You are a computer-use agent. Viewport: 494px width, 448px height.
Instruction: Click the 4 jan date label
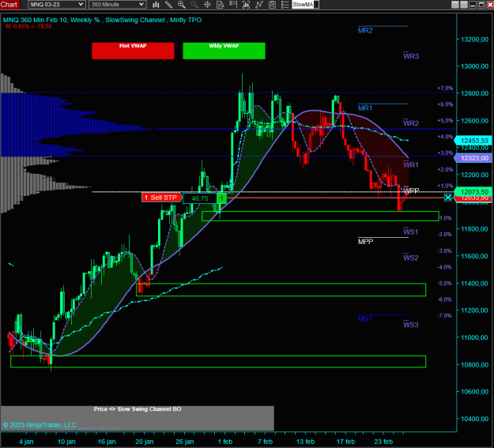coord(26,442)
